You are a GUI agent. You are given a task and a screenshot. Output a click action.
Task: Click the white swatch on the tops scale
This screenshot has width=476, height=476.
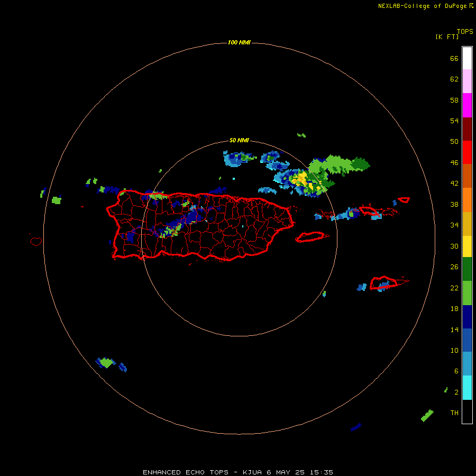[x=467, y=58]
